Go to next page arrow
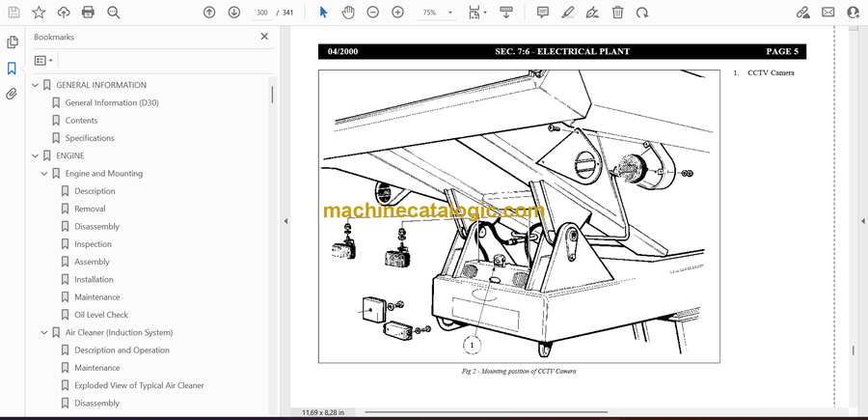The image size is (868, 420). pyautogui.click(x=234, y=13)
